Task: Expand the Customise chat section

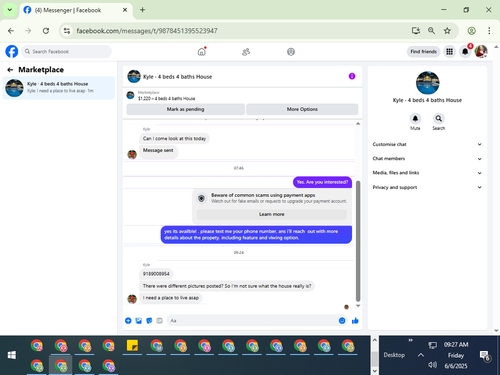Action: 427,144
